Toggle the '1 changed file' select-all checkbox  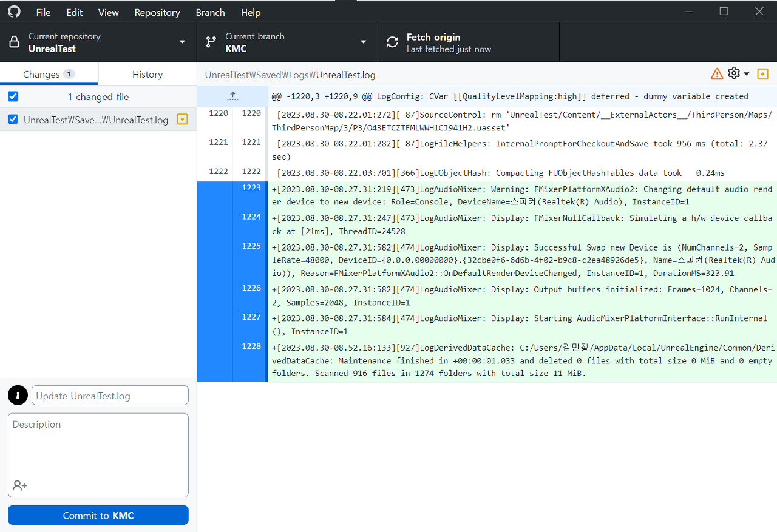point(13,96)
